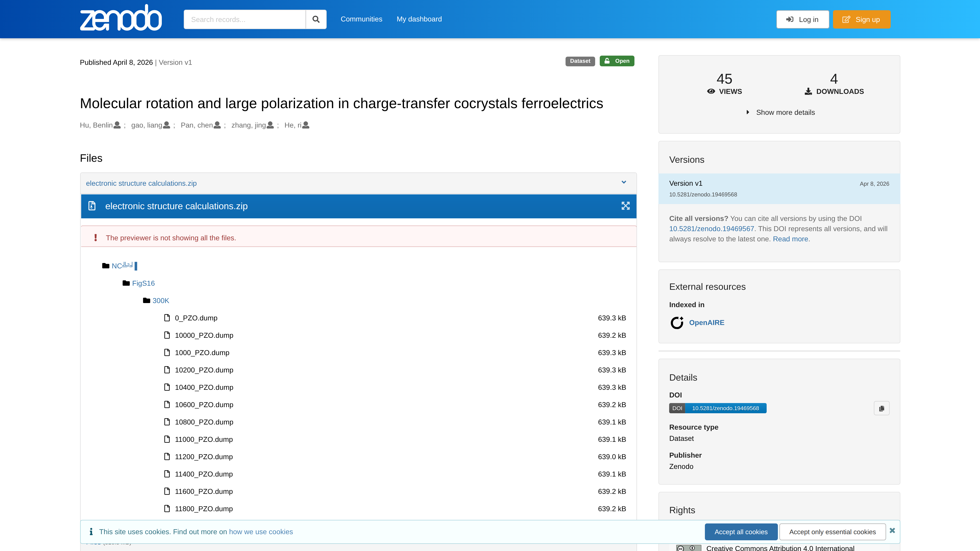Click the zip file icon in preview header
Image resolution: width=980 pixels, height=551 pixels.
(x=92, y=206)
